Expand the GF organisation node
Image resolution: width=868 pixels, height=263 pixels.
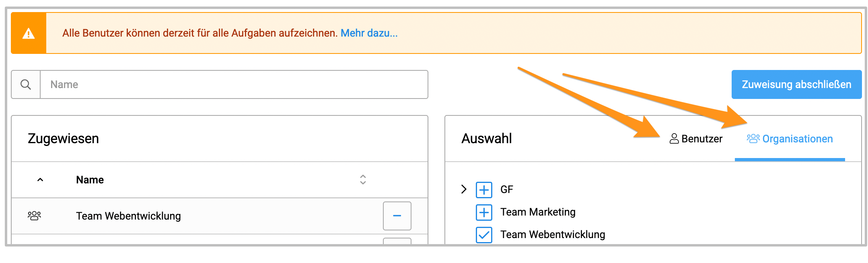(x=464, y=189)
